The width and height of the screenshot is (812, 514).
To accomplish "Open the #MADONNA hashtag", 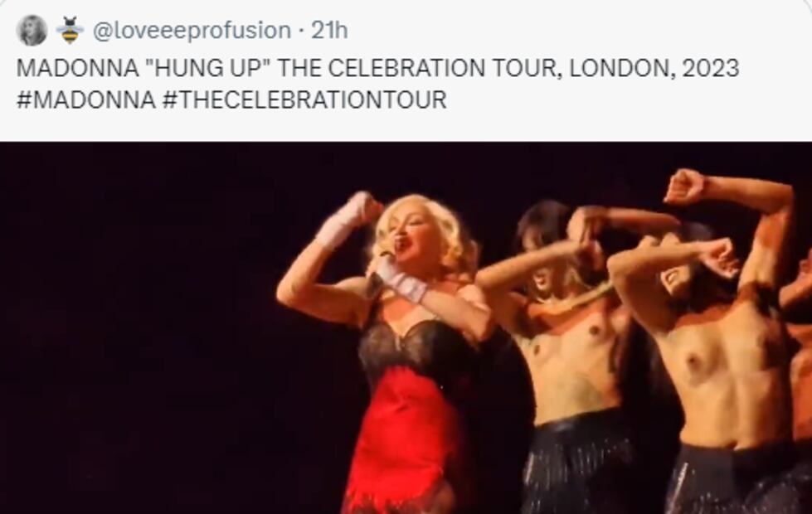I will pyautogui.click(x=86, y=99).
